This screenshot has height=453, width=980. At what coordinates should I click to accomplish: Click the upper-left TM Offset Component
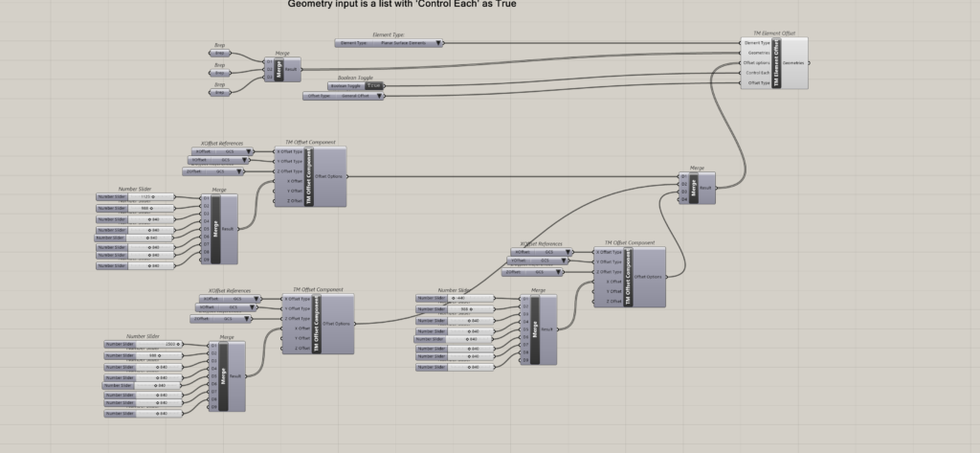[x=308, y=176]
